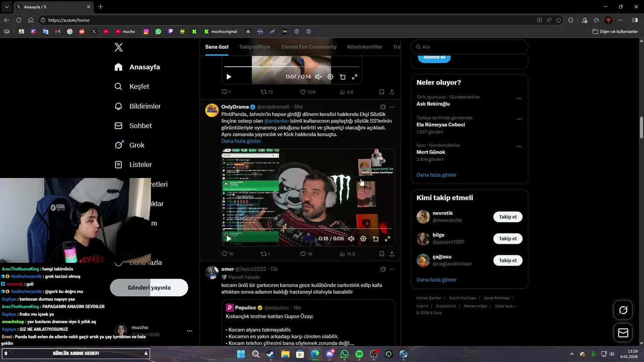Play the top video at 0:07

229,77
